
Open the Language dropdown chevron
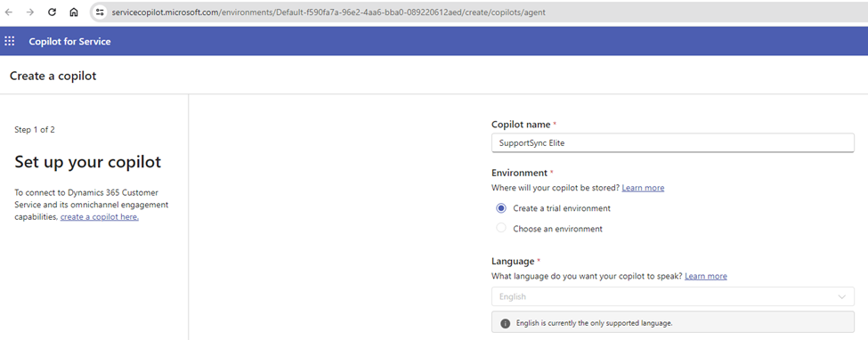(842, 296)
